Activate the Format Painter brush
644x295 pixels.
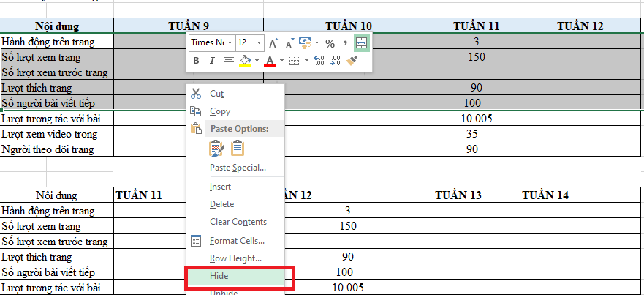(352, 61)
